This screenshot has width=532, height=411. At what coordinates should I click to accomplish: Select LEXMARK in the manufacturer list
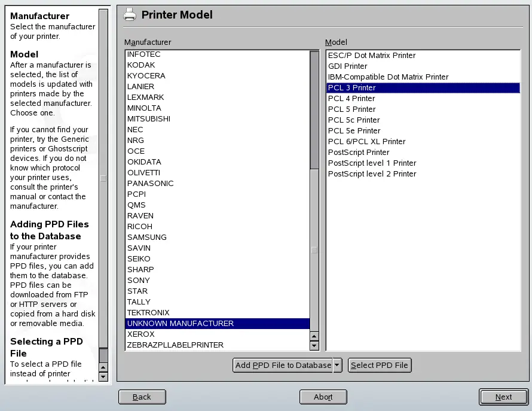pos(145,98)
